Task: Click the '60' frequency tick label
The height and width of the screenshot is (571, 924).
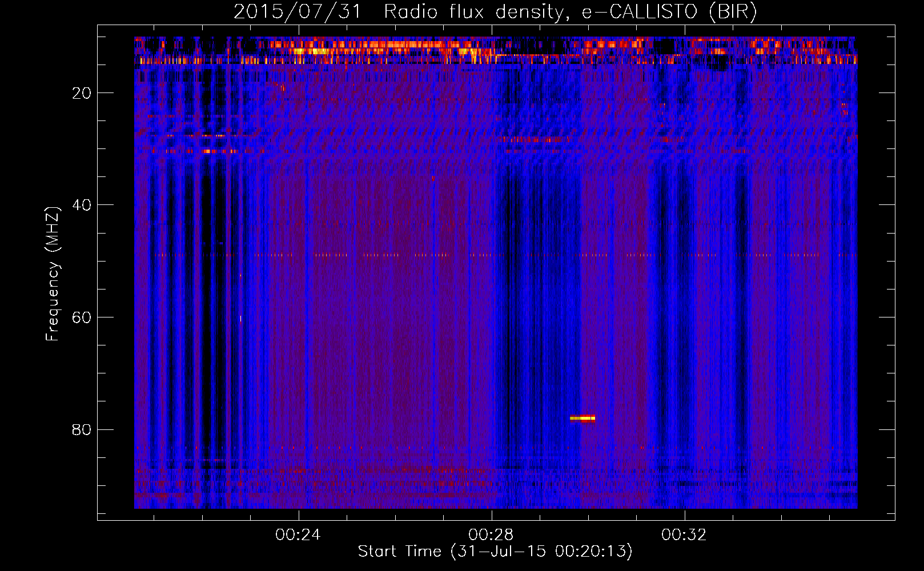Action: click(x=82, y=317)
